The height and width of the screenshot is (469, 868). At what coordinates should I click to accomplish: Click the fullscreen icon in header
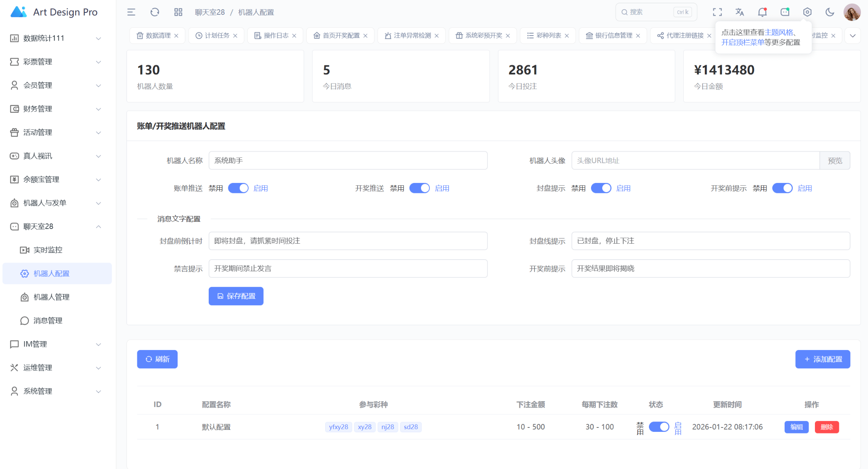click(x=717, y=12)
